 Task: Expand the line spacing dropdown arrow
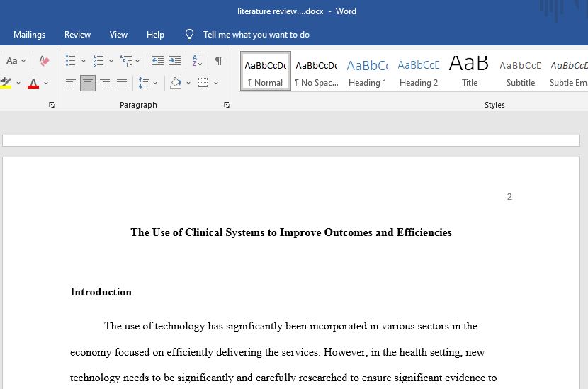click(155, 83)
